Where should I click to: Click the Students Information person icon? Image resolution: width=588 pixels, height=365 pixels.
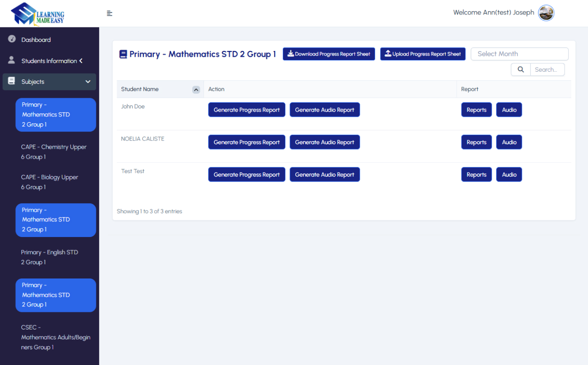coord(12,60)
